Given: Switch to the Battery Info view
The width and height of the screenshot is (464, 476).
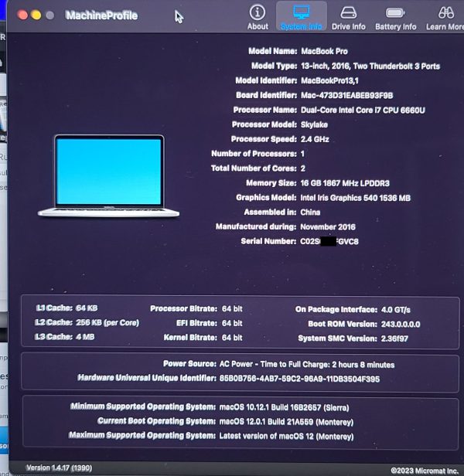Looking at the screenshot, I should point(395,15).
